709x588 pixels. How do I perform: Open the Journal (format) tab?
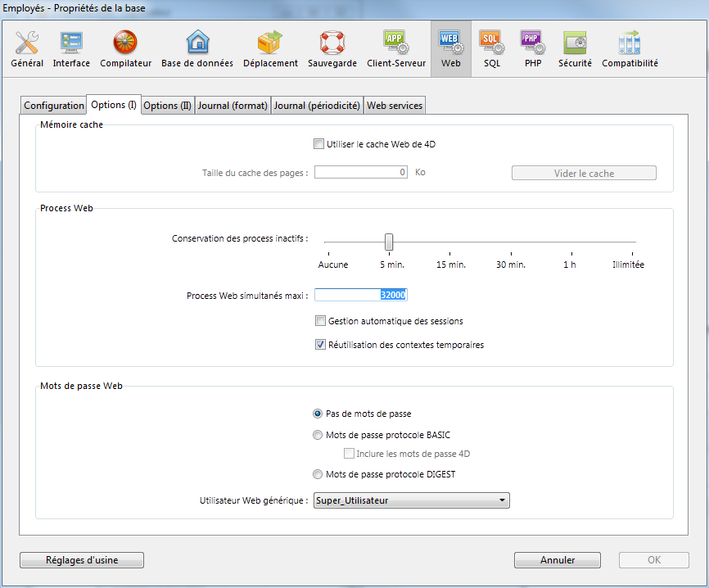[233, 106]
